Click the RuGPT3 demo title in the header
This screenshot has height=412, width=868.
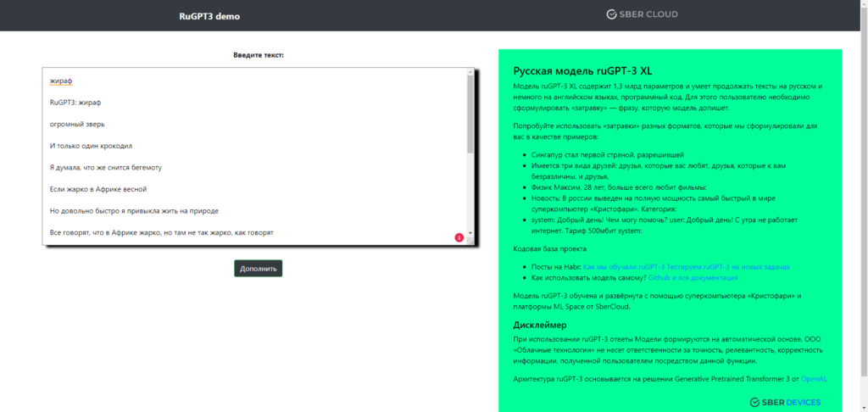coord(209,16)
